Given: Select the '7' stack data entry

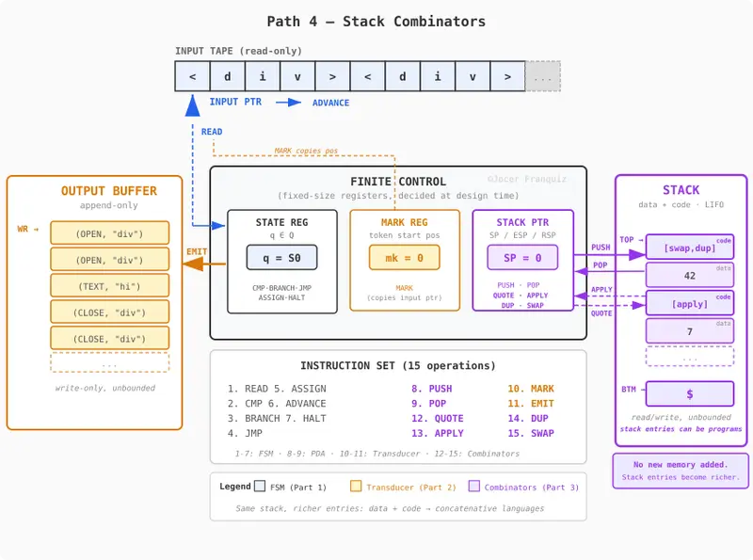Looking at the screenshot, I should pos(690,331).
